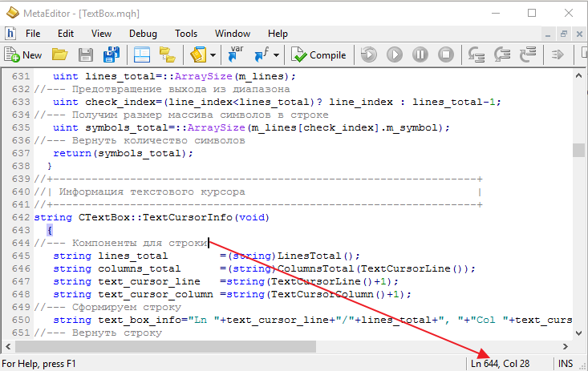Open the File menu
The height and width of the screenshot is (371, 588).
33,34
